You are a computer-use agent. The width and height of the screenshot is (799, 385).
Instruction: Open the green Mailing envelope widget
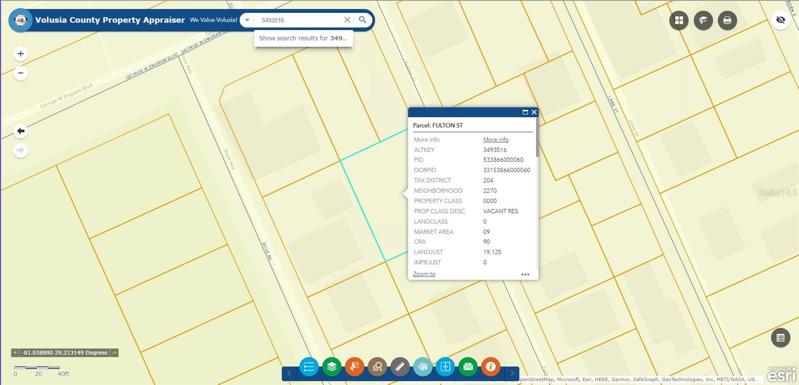pyautogui.click(x=468, y=366)
